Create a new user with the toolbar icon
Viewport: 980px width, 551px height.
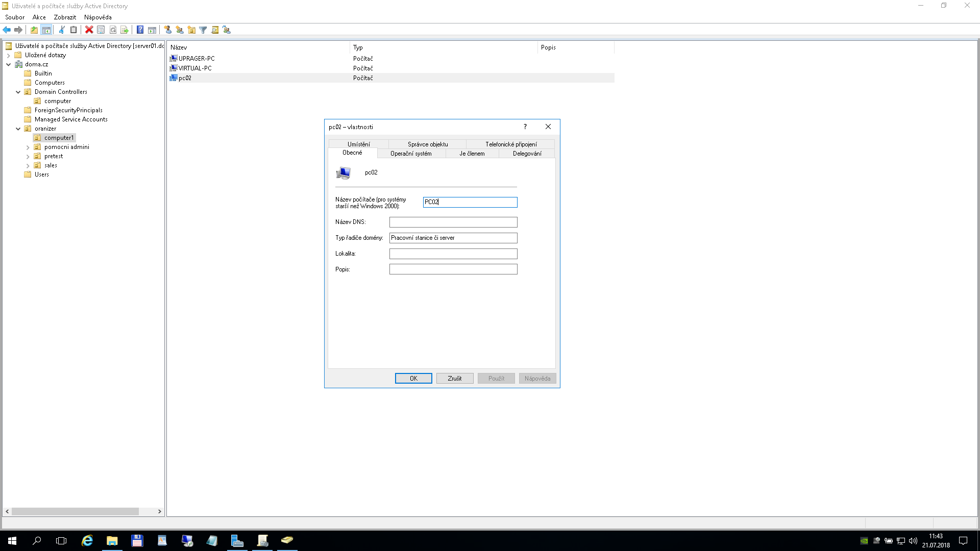pyautogui.click(x=168, y=30)
